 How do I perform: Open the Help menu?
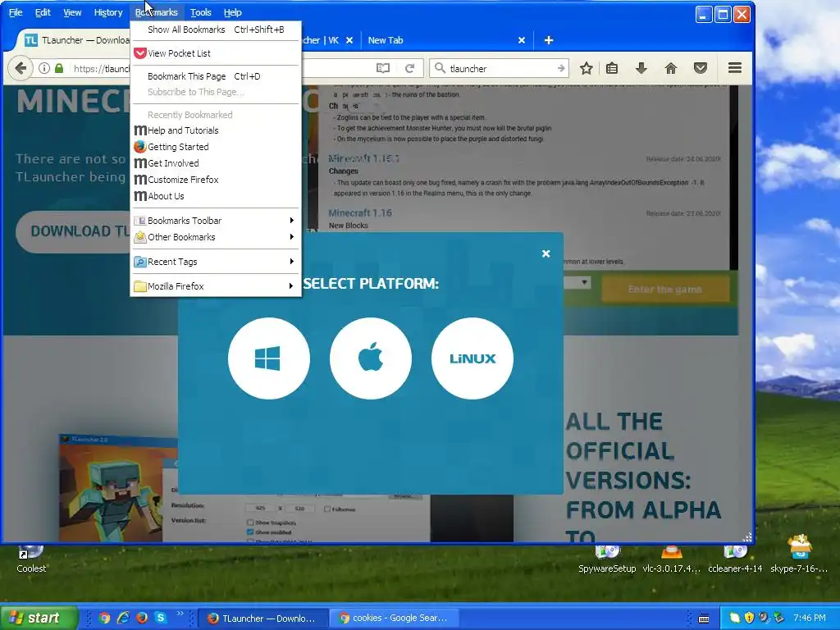pos(232,12)
